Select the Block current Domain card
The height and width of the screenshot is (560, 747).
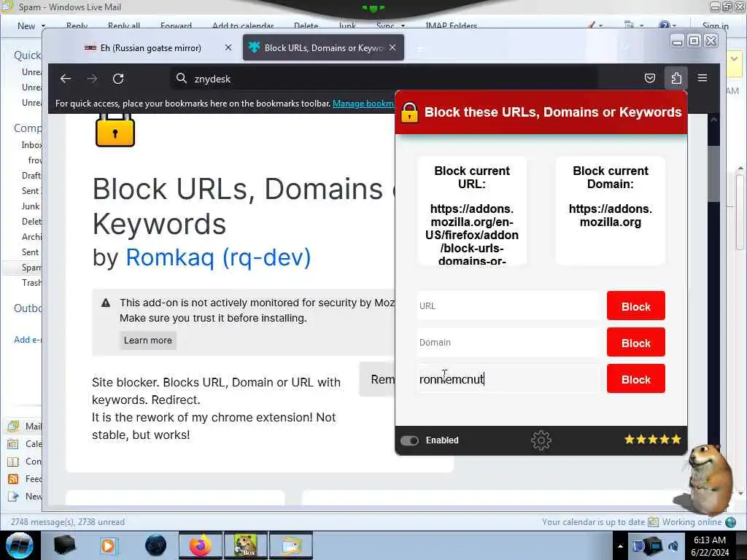[x=611, y=211]
